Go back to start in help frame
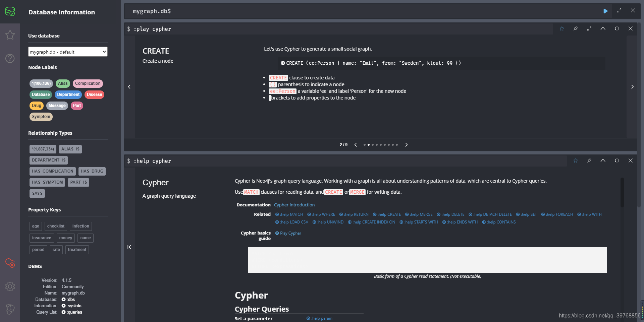 (129, 247)
